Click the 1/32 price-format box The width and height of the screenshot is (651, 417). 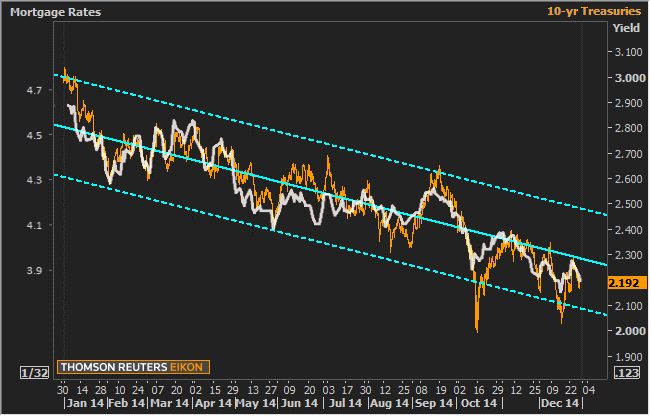tap(34, 374)
